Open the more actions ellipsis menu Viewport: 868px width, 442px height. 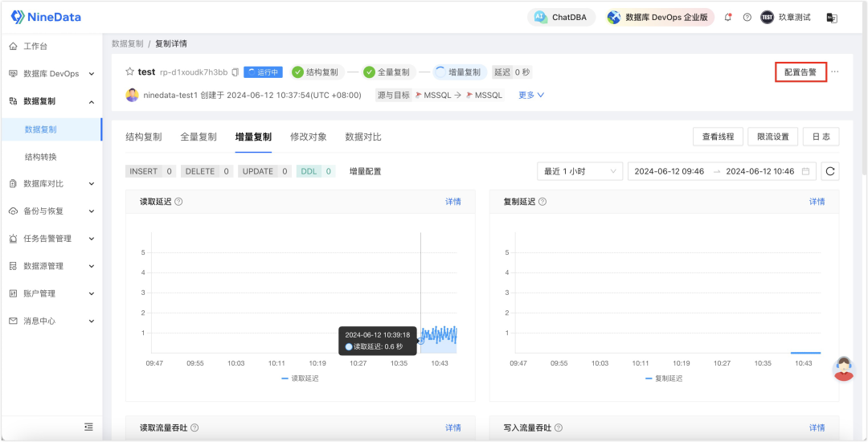(835, 72)
